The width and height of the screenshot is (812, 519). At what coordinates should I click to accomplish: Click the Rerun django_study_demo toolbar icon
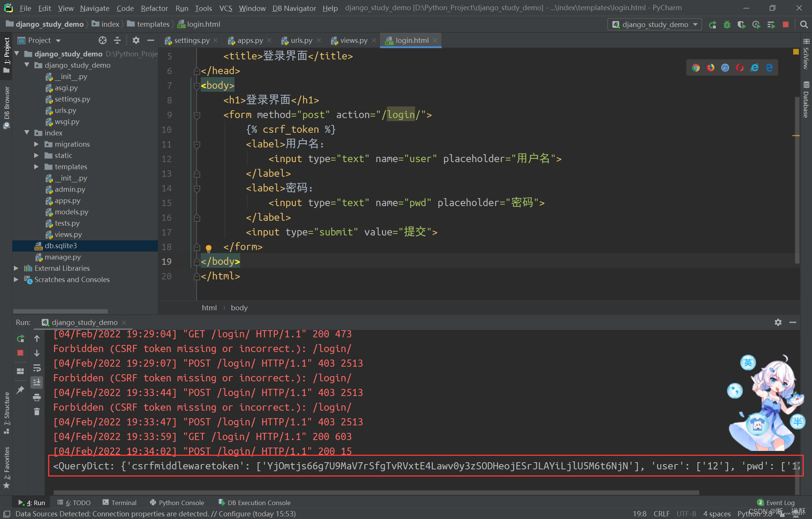[712, 25]
